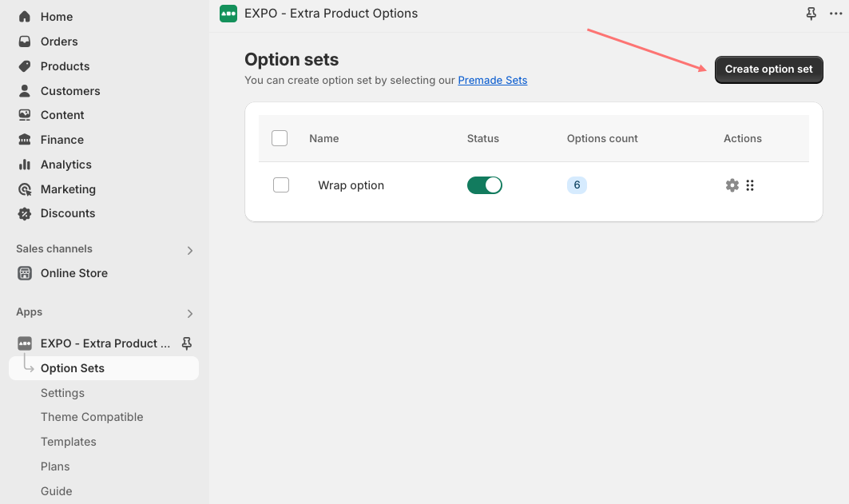Click the Apps heading label
Viewport: 849px width, 504px height.
click(x=30, y=312)
